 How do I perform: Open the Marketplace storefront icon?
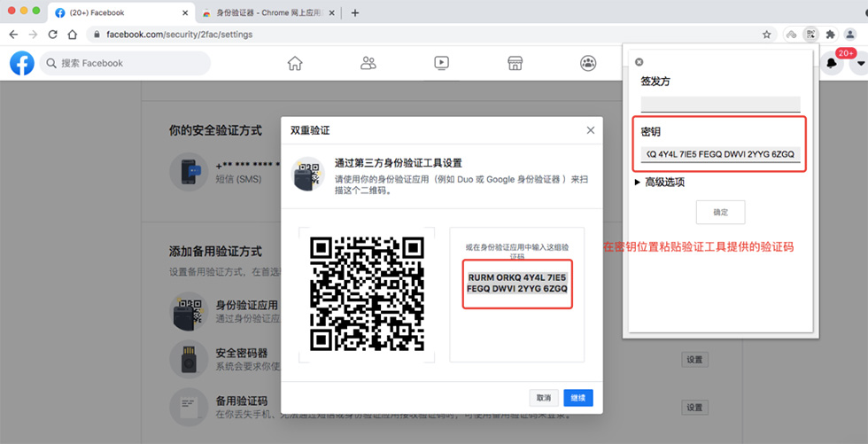click(x=515, y=63)
